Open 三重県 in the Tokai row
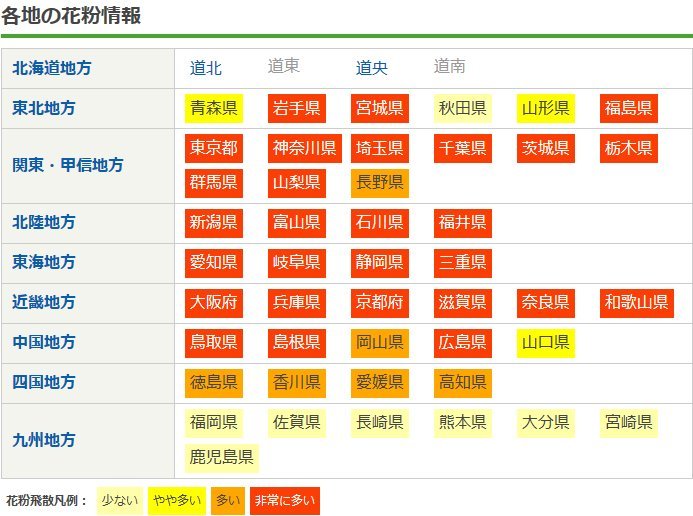Screen dimensions: 693x516 462,262
